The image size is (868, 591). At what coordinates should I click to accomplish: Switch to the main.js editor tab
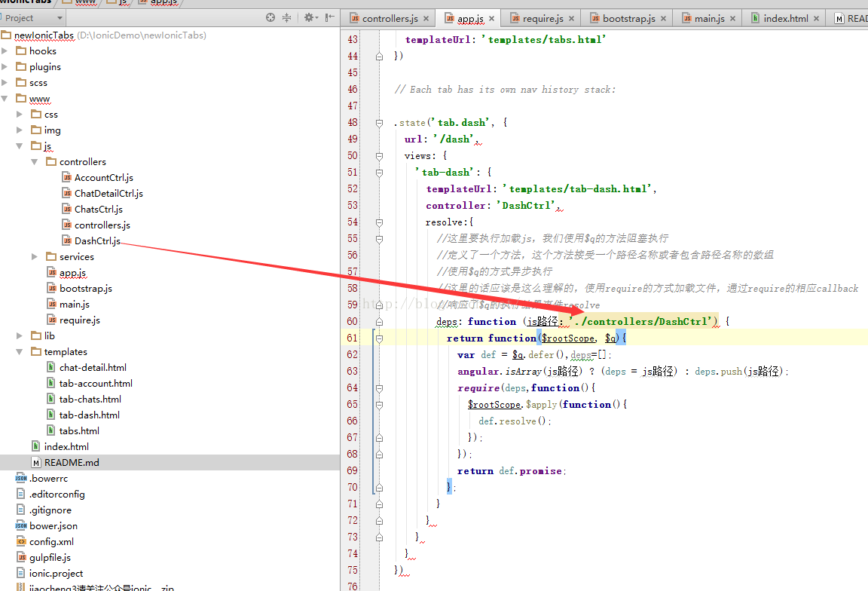point(709,18)
